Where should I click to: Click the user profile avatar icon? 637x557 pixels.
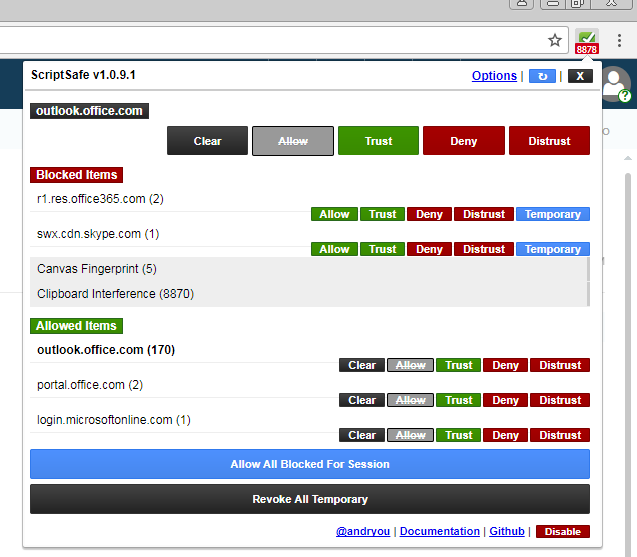click(617, 84)
